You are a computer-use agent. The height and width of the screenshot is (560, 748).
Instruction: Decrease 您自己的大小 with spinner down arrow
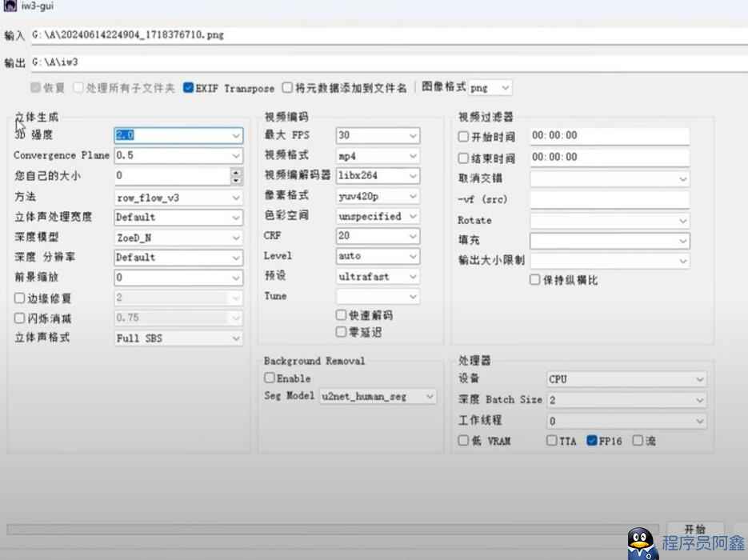236,180
